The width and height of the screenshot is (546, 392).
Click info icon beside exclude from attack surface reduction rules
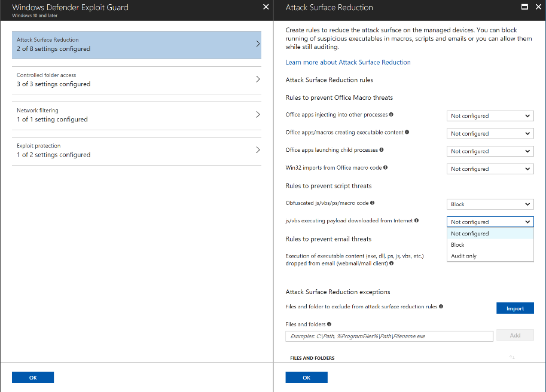441,306
